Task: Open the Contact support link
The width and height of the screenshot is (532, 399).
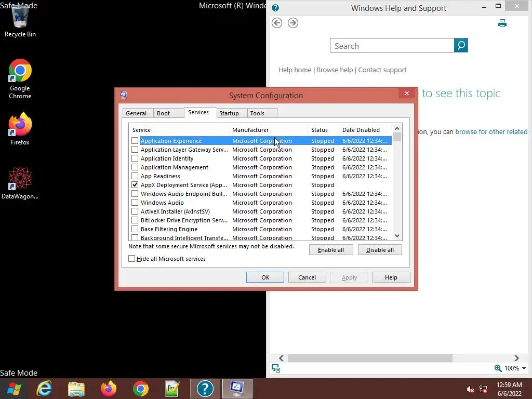Action: point(382,70)
